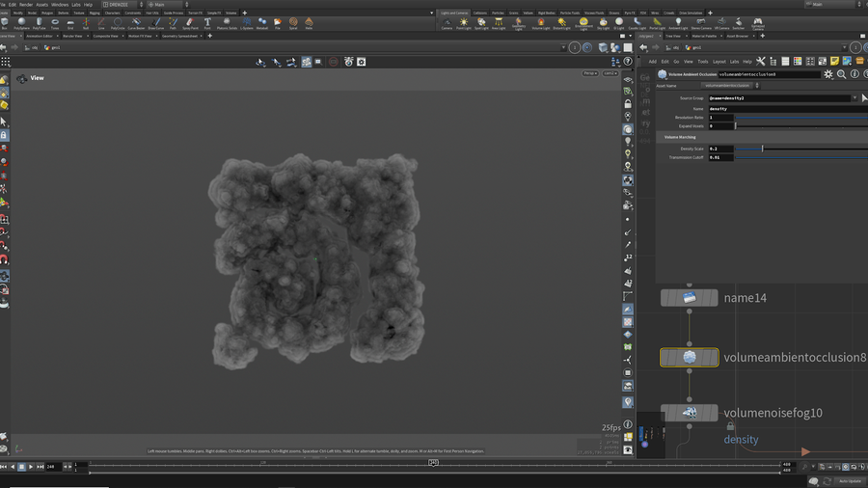Toggle display flag on name14 node
Image resolution: width=868 pixels, height=488 pixels.
pos(713,298)
